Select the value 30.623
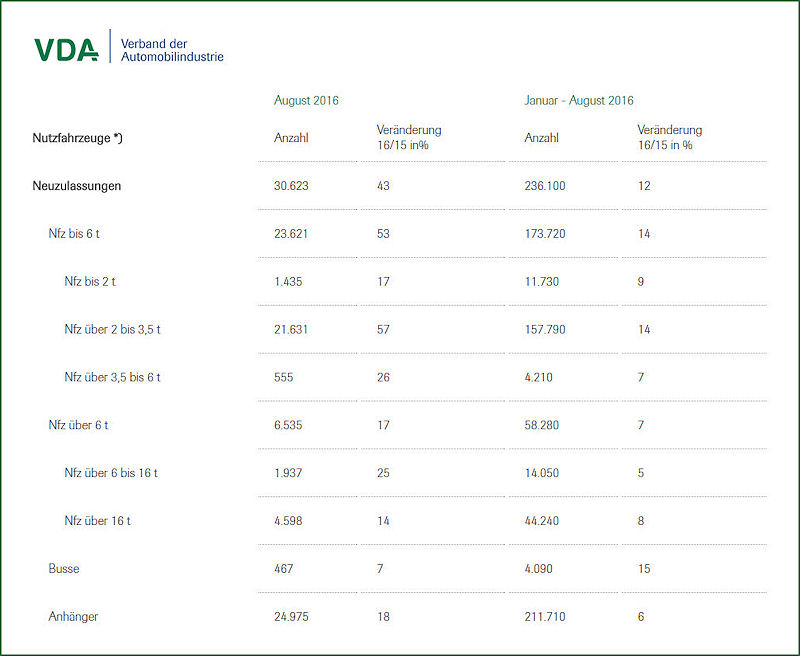 coord(291,186)
